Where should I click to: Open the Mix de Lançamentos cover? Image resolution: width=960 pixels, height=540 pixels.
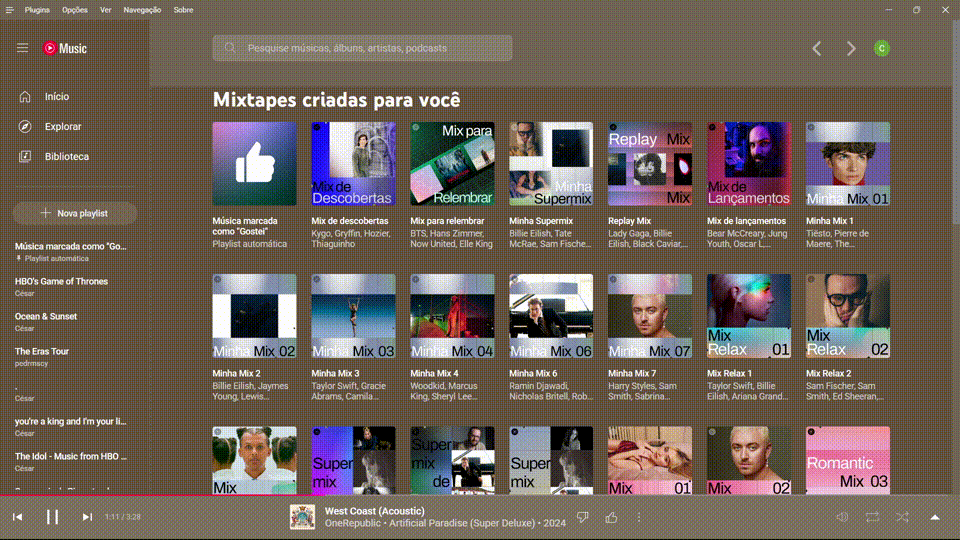(749, 163)
